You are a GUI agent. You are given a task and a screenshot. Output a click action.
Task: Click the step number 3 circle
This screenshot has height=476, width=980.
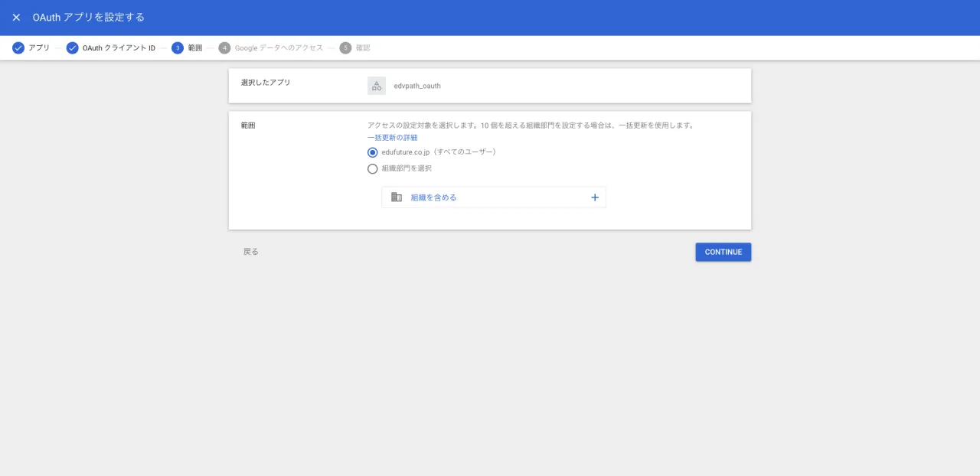point(178,48)
